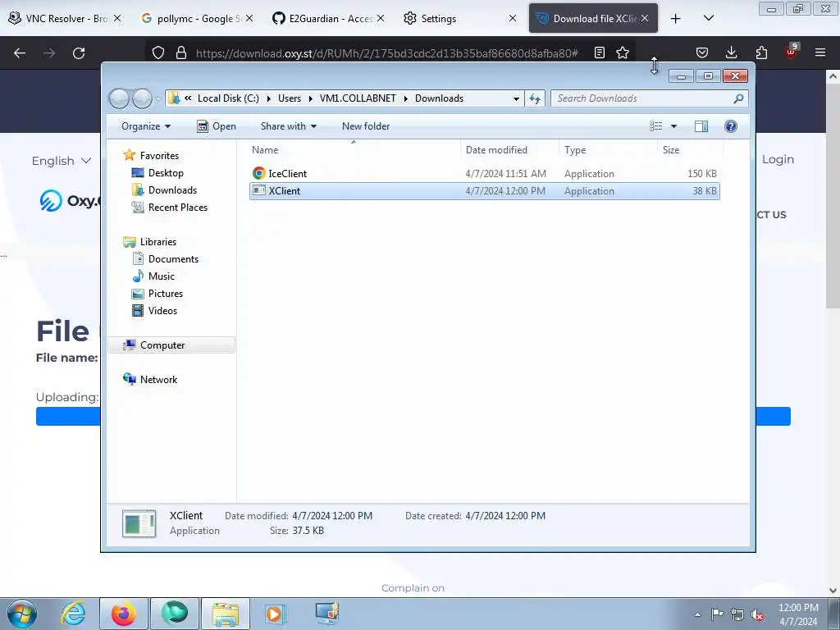Click VM1.COLLABNET breadcrumb
This screenshot has height=630, width=840.
358,98
